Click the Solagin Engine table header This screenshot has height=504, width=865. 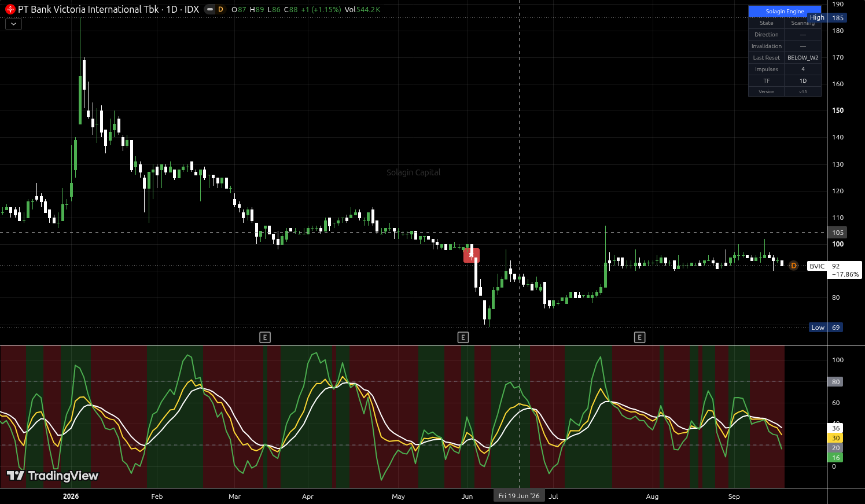[785, 12]
